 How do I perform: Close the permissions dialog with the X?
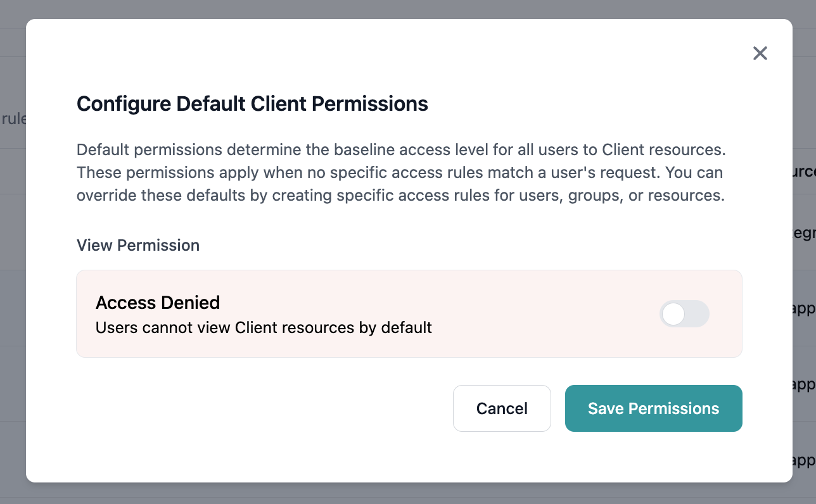(760, 53)
